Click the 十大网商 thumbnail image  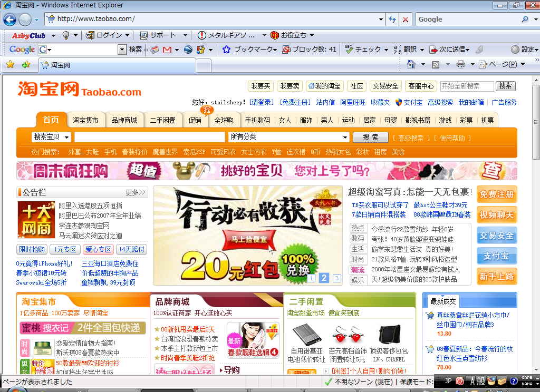(x=36, y=220)
